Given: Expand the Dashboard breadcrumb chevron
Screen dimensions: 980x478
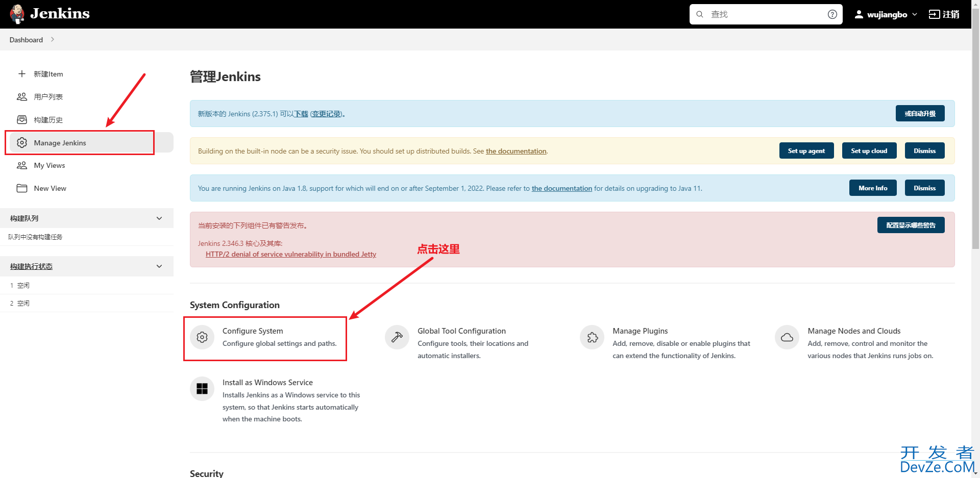Looking at the screenshot, I should pyautogui.click(x=52, y=39).
